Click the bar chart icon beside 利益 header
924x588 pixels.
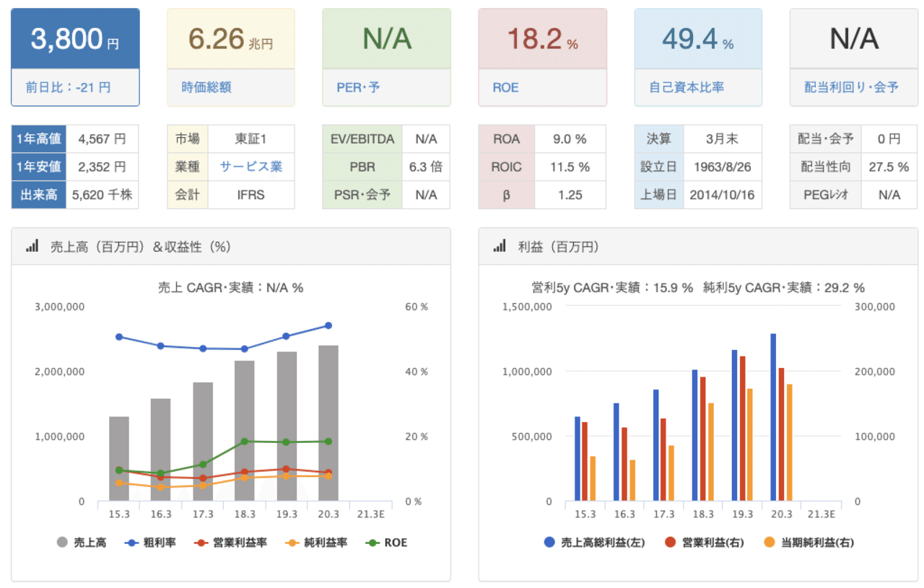tap(497, 245)
